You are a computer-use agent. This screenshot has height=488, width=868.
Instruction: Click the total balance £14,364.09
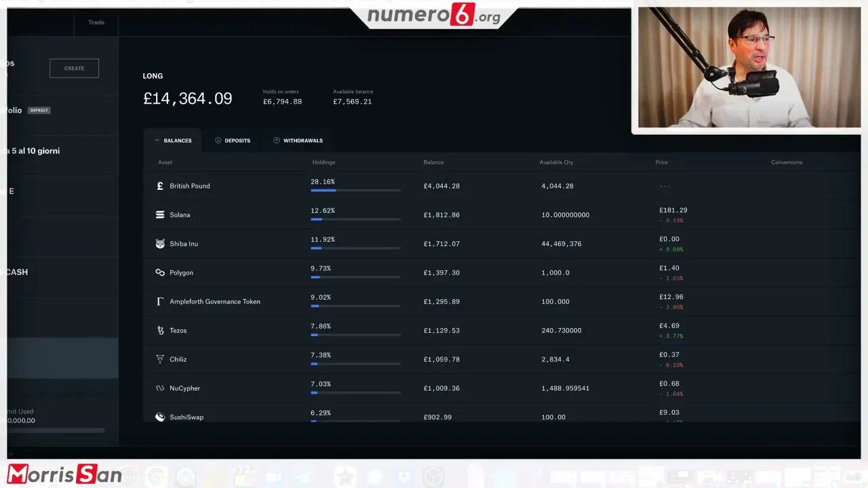[x=187, y=99]
